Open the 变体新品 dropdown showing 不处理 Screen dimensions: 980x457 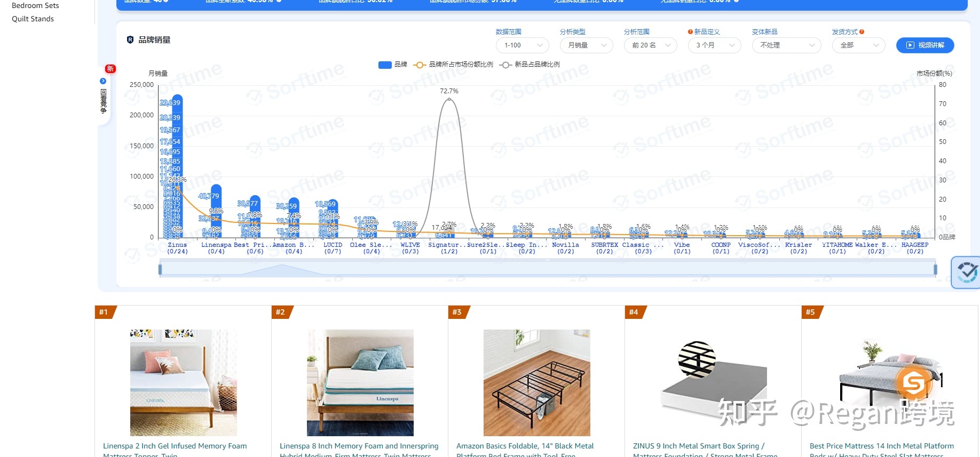coord(786,45)
